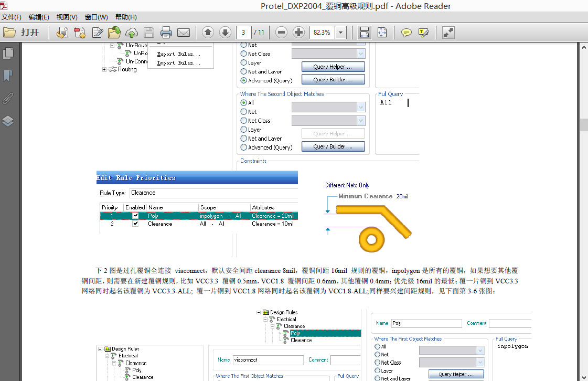Open the File (文件) menu
Viewport: 588px width, 381px height.
tap(11, 17)
